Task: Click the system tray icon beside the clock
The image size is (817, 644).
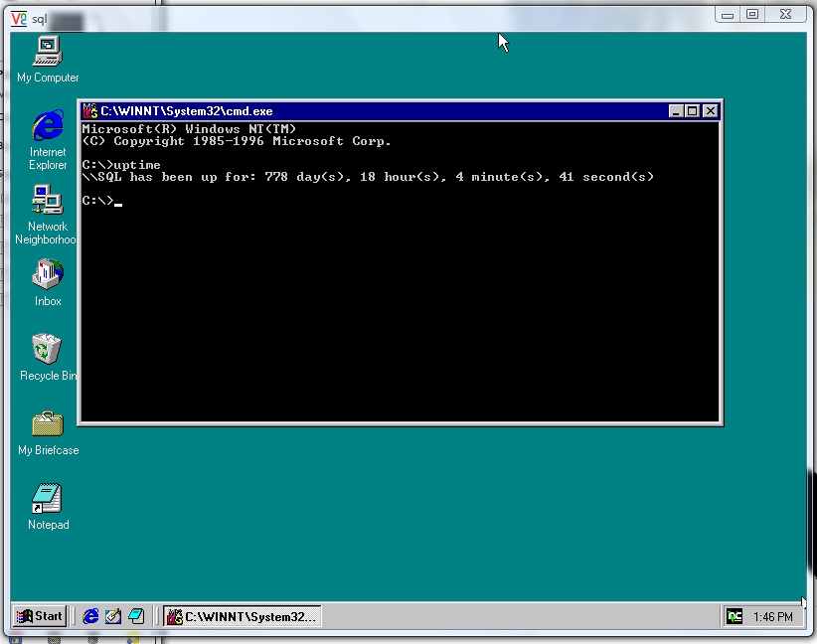Action: click(x=735, y=617)
